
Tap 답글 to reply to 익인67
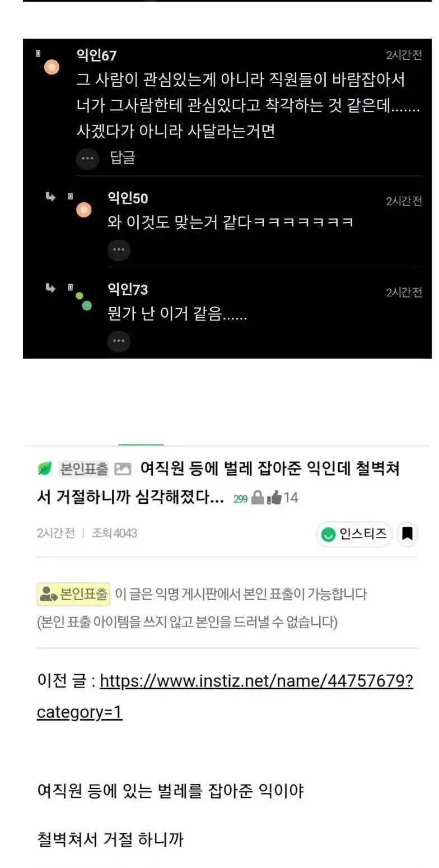(123, 159)
